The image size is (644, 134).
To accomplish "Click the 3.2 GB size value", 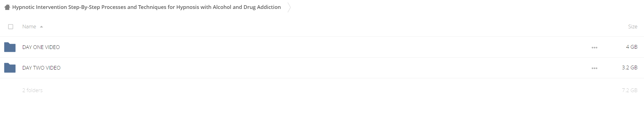I will [630, 67].
